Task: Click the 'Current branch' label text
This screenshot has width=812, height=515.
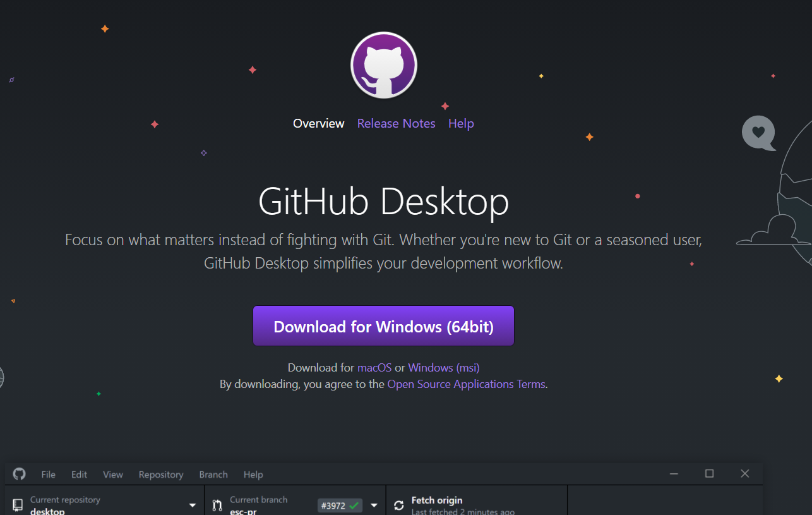Action: [258, 500]
